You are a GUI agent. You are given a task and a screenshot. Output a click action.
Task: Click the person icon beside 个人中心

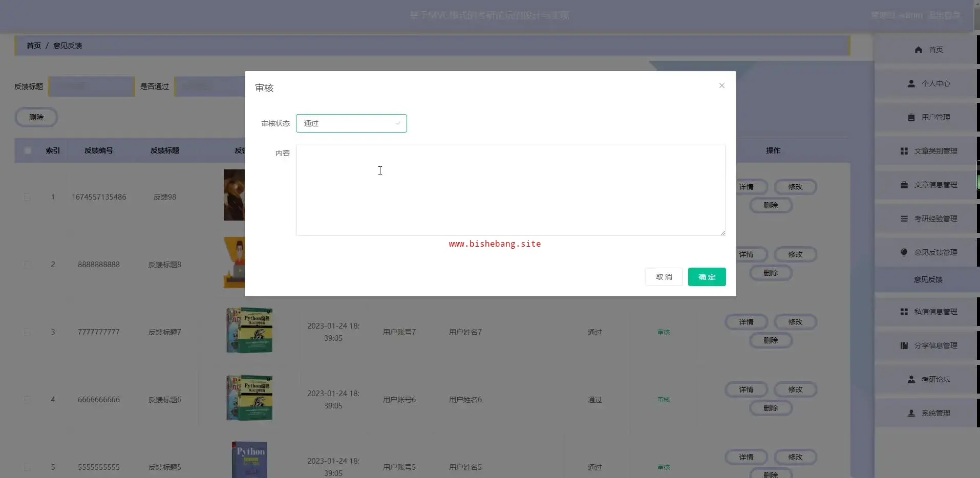(x=911, y=83)
